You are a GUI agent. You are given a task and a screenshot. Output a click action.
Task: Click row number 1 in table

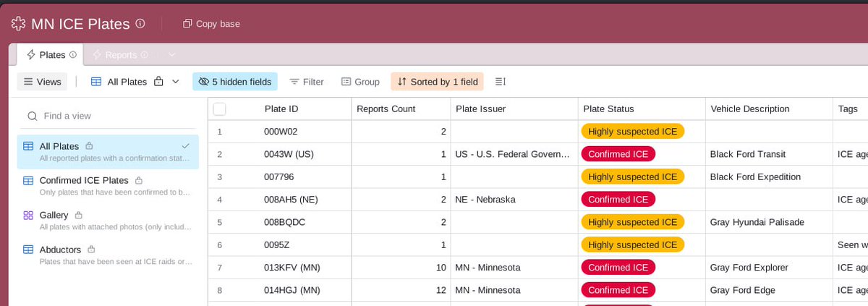coord(219,132)
